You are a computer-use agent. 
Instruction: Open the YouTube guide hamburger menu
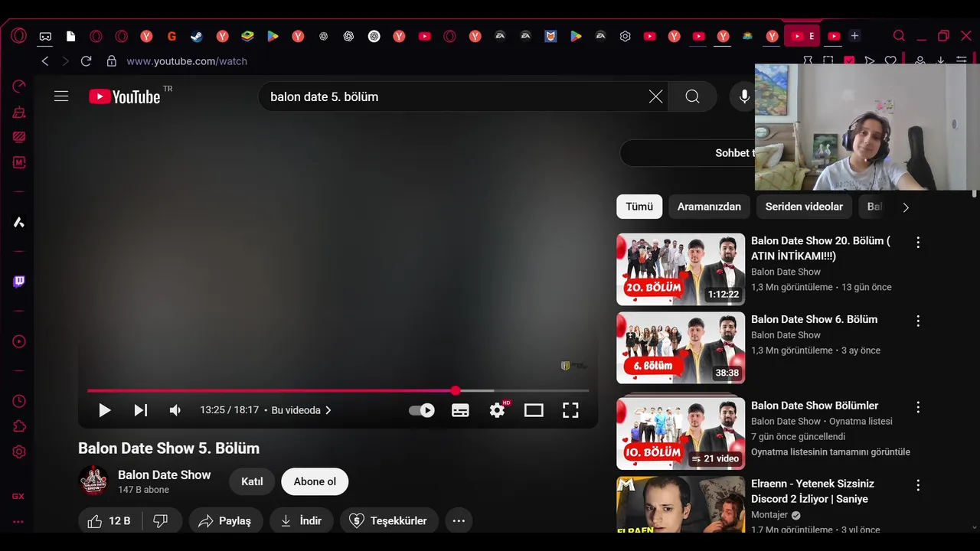(61, 96)
